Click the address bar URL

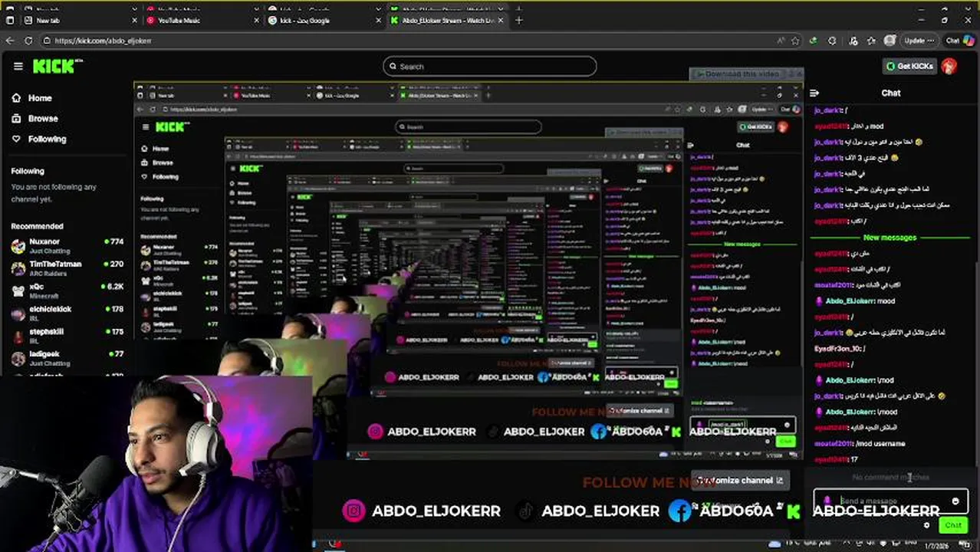(103, 41)
